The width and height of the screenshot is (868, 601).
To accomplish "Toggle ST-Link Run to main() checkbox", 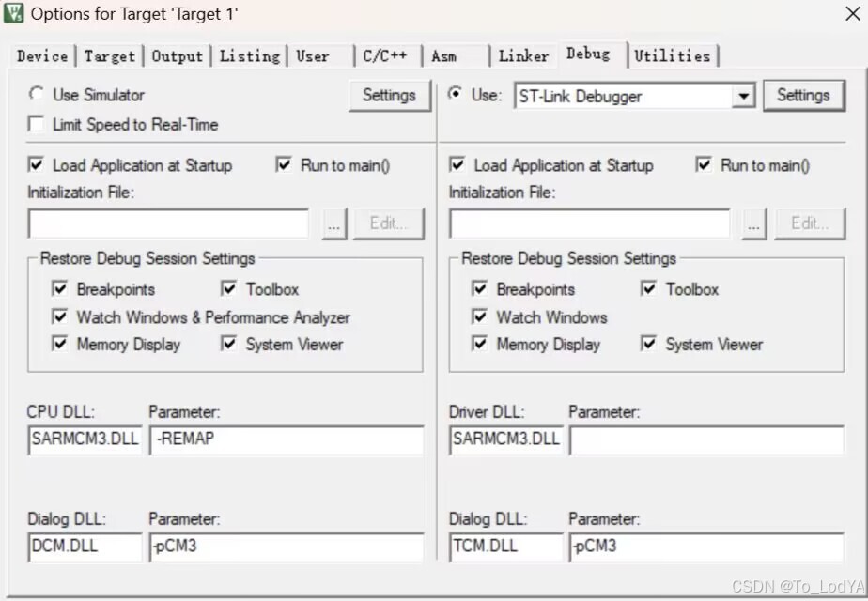I will tap(703, 165).
